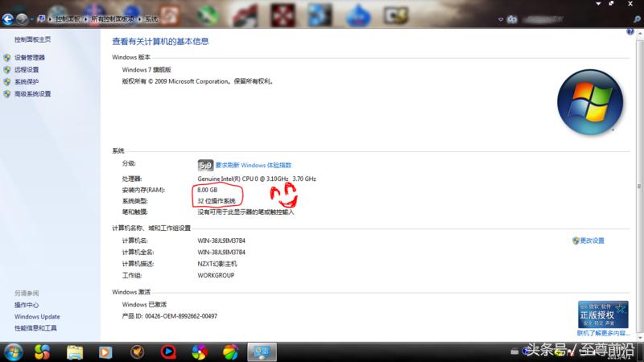Open the red circular Q taskbar icon
The image size is (644, 362).
168,352
